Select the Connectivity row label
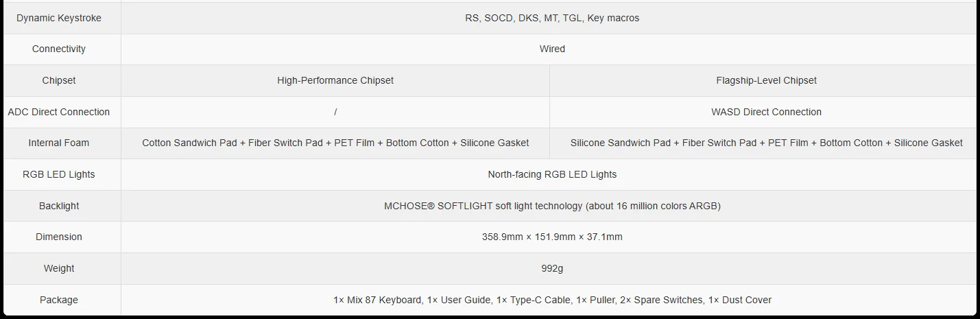980x319 pixels. pyautogui.click(x=59, y=49)
